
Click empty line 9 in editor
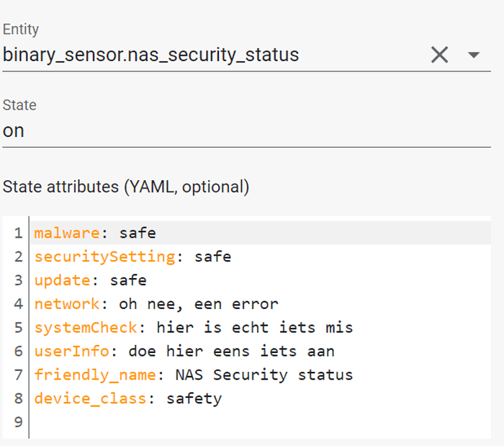(261, 422)
